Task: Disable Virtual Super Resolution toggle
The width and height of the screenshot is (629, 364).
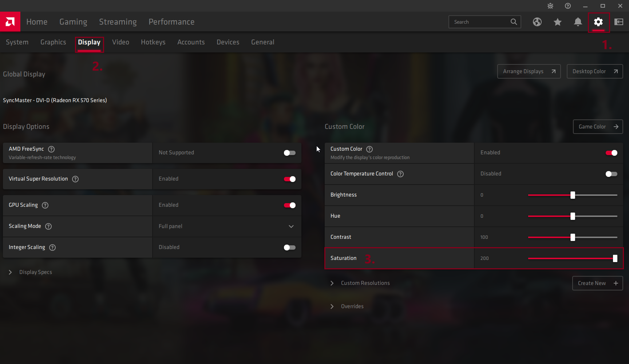Action: (290, 179)
